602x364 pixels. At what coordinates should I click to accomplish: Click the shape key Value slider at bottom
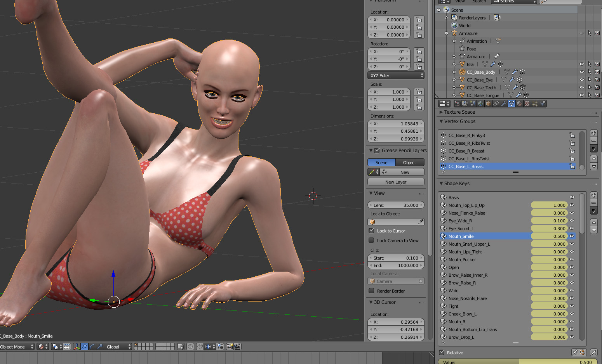point(518,361)
